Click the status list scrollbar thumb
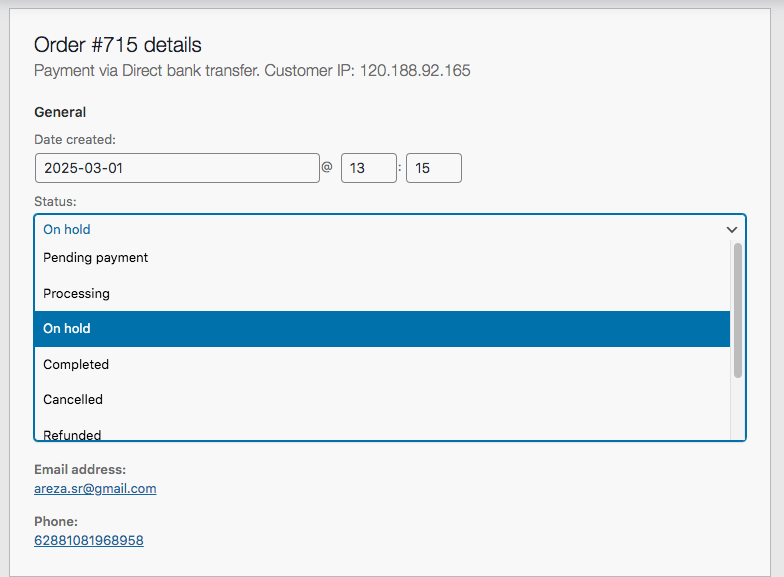This screenshot has height=577, width=784. (x=738, y=310)
